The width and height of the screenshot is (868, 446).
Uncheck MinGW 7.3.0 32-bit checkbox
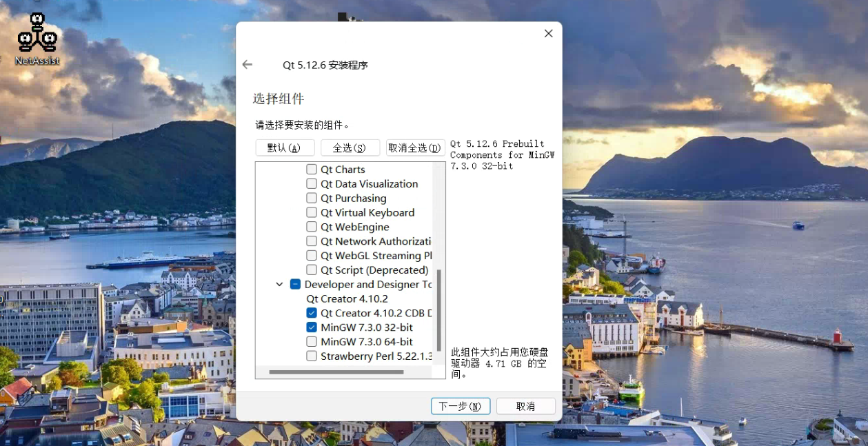[x=312, y=327]
